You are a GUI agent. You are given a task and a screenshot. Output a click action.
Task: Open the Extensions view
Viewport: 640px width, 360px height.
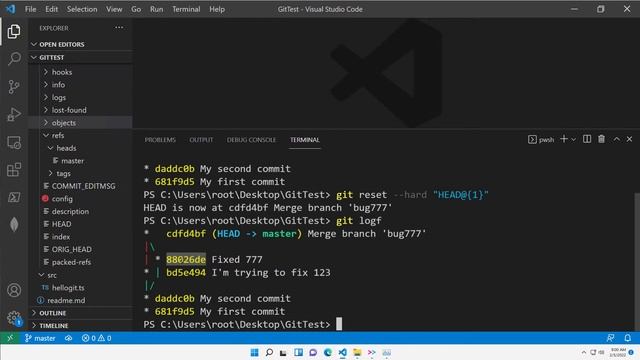[x=14, y=170]
